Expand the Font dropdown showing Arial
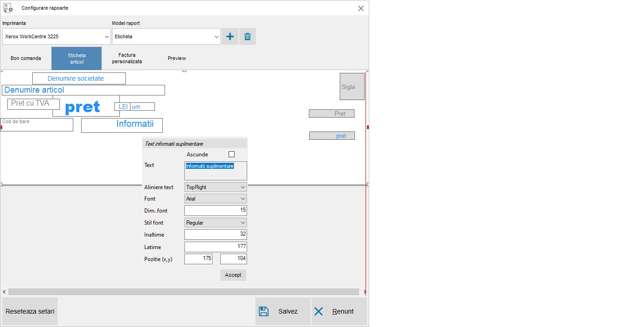Image resolution: width=644 pixels, height=327 pixels. tap(216, 199)
